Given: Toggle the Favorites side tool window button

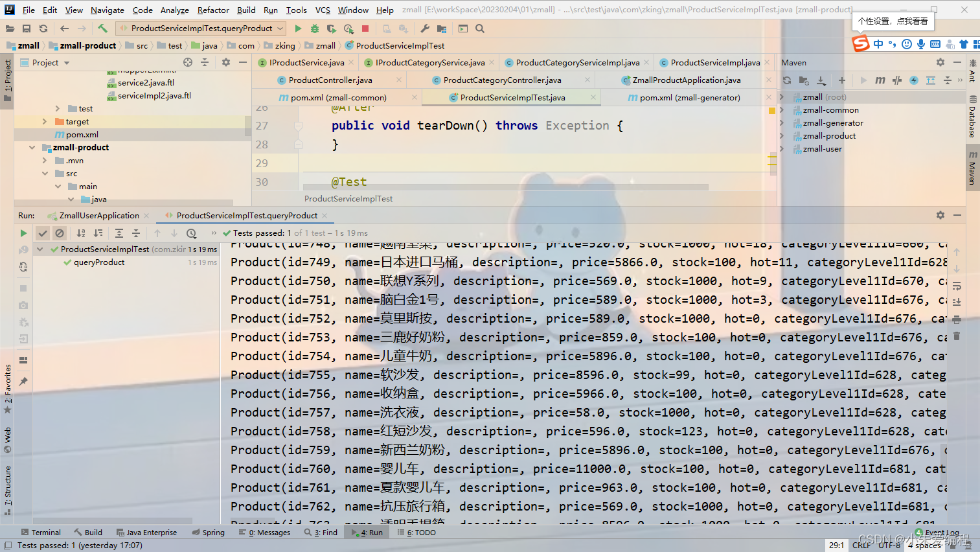Looking at the screenshot, I should pyautogui.click(x=8, y=389).
